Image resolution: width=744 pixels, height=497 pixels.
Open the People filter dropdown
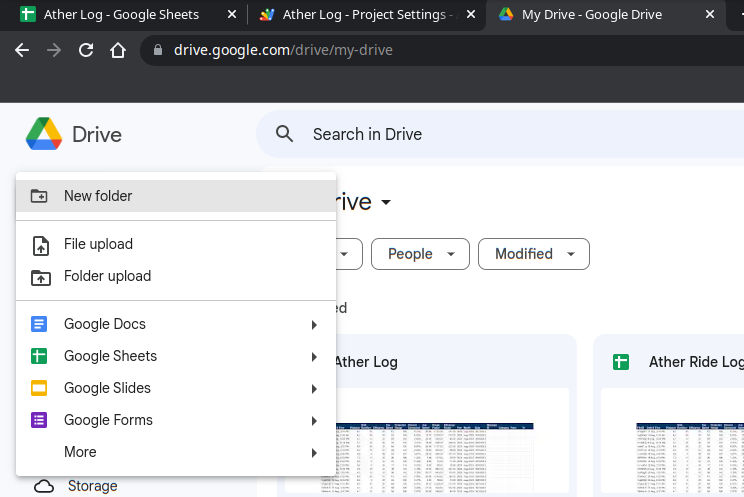coord(420,254)
